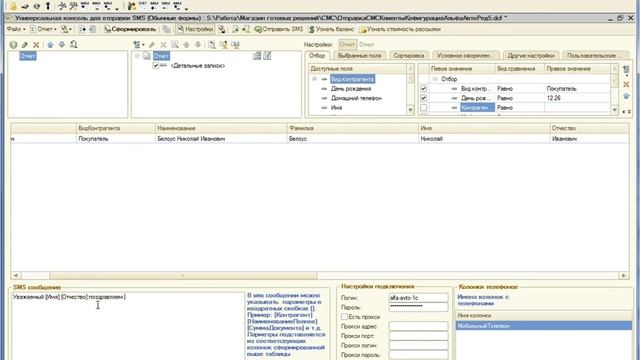Click the table icon right of Отчет structure row

(x=257, y=56)
